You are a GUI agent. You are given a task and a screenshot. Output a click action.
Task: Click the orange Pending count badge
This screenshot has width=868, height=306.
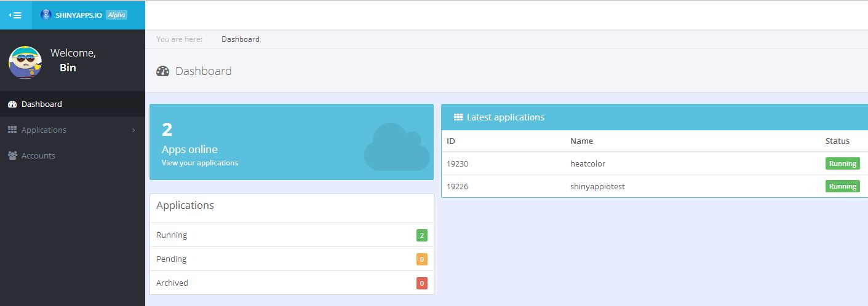(421, 259)
